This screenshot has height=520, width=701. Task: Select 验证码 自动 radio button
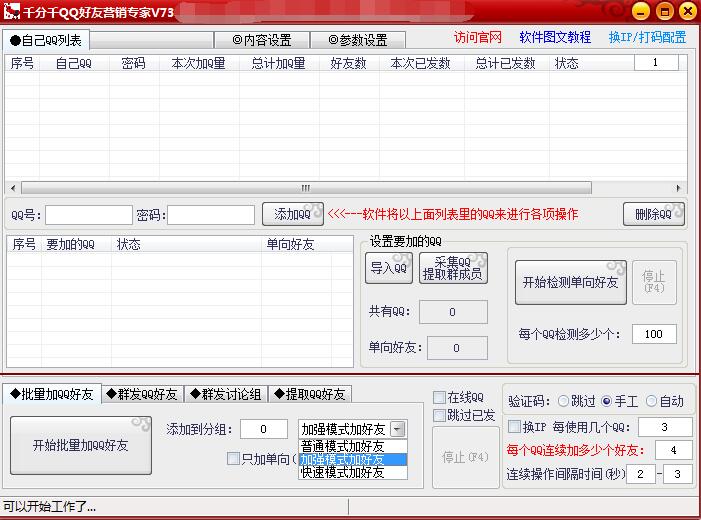coord(651,401)
